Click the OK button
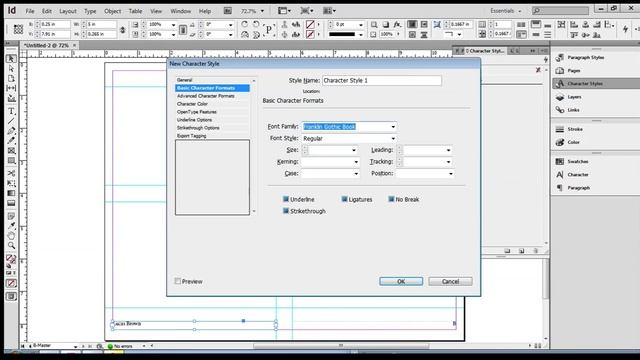 pos(401,281)
